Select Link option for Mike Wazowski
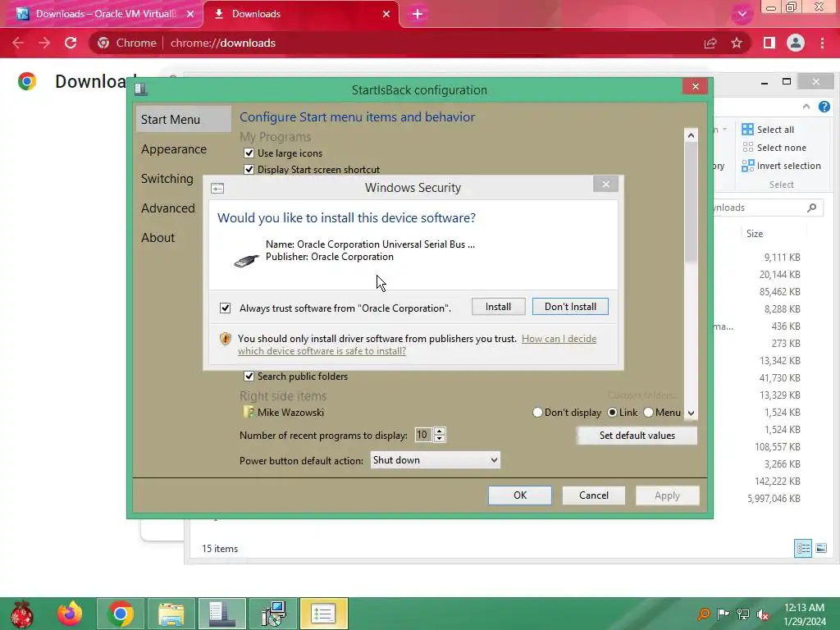 (612, 413)
